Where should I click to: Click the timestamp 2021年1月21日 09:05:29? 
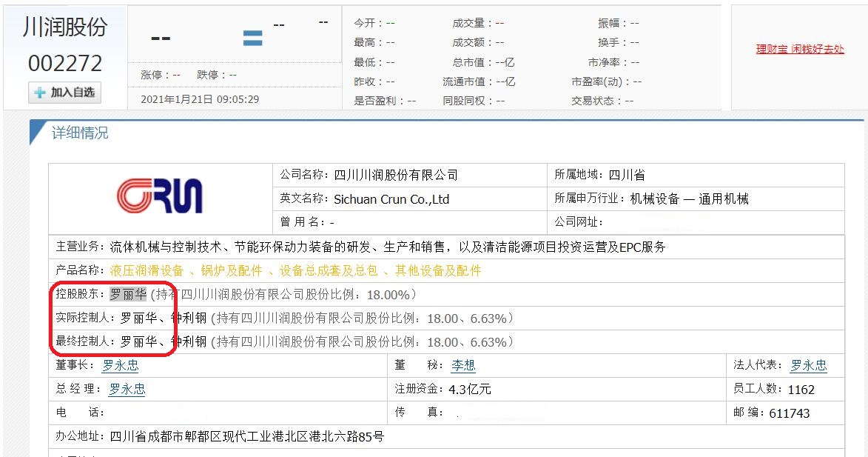pyautogui.click(x=199, y=100)
